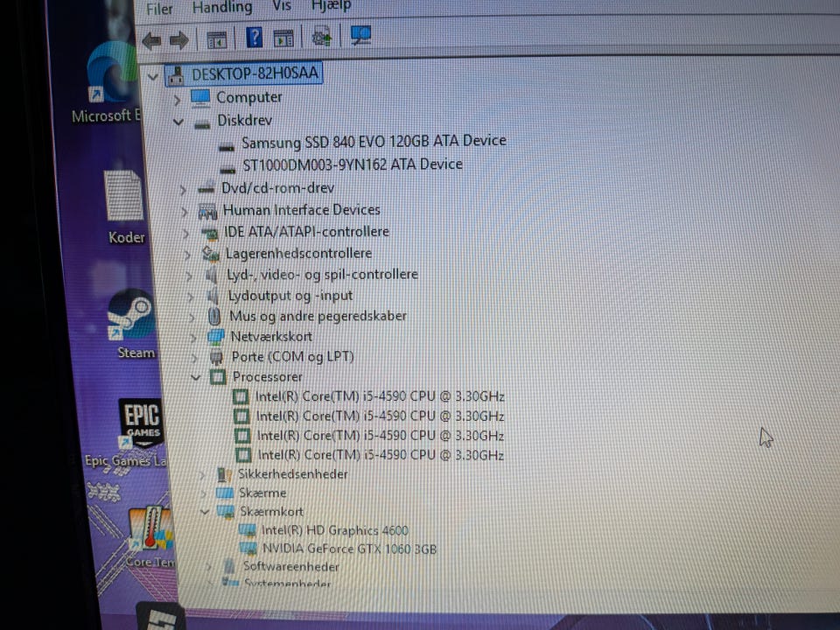Image resolution: width=840 pixels, height=630 pixels.
Task: Open the Handling menu
Action: (x=221, y=7)
